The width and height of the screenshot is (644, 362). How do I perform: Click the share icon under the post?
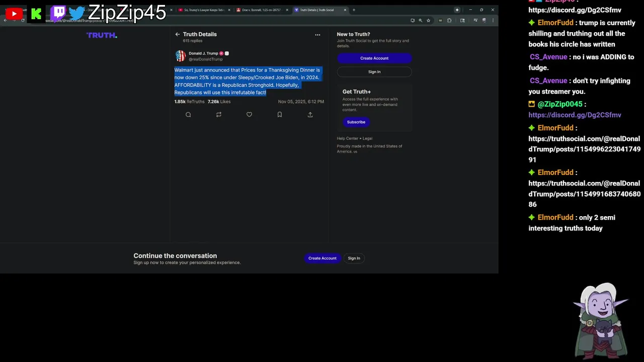[310, 115]
